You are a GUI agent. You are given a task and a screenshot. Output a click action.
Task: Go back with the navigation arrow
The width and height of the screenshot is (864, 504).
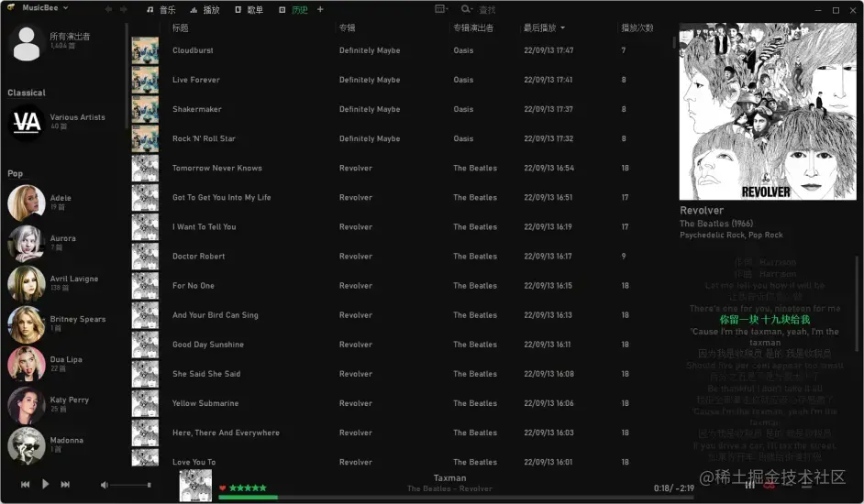pyautogui.click(x=108, y=9)
